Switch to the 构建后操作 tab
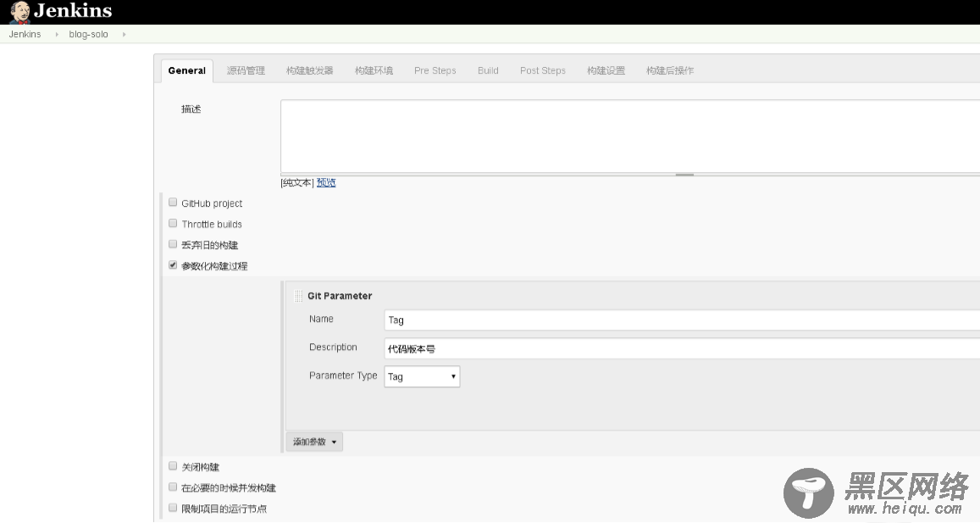This screenshot has height=523, width=980. coord(670,70)
